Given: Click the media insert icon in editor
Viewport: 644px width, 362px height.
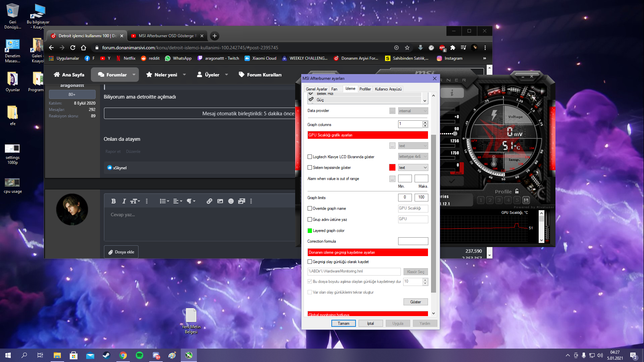Looking at the screenshot, I should pyautogui.click(x=241, y=201).
